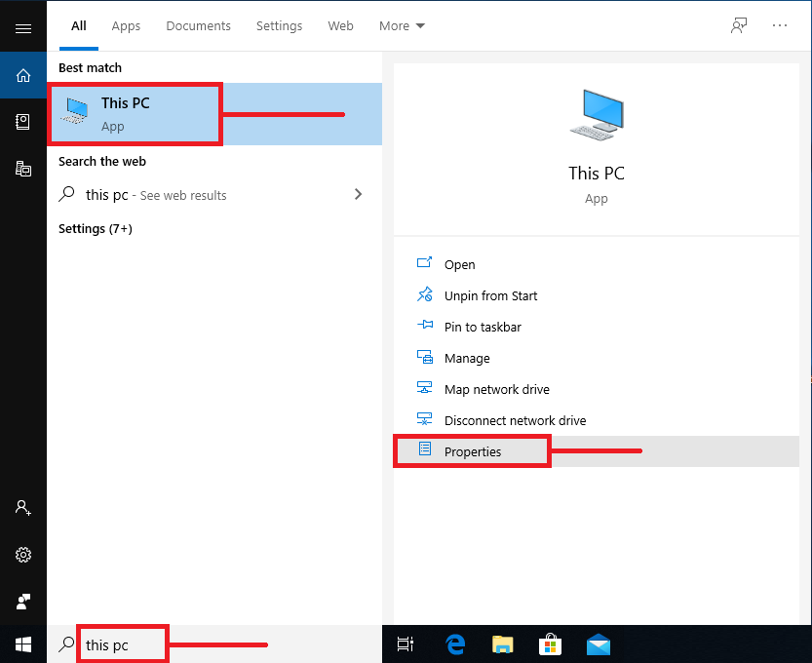
Task: Click 'Best match' heading
Action: 90,68
